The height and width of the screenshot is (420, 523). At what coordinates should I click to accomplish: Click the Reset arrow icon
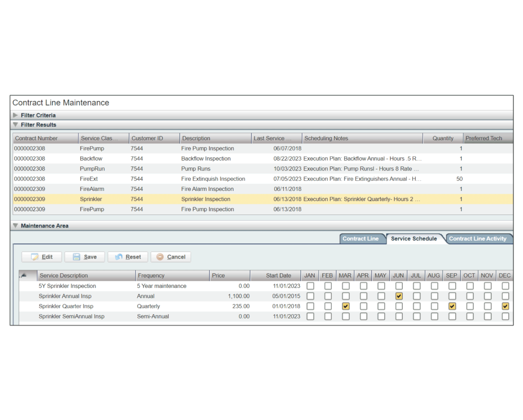click(119, 257)
